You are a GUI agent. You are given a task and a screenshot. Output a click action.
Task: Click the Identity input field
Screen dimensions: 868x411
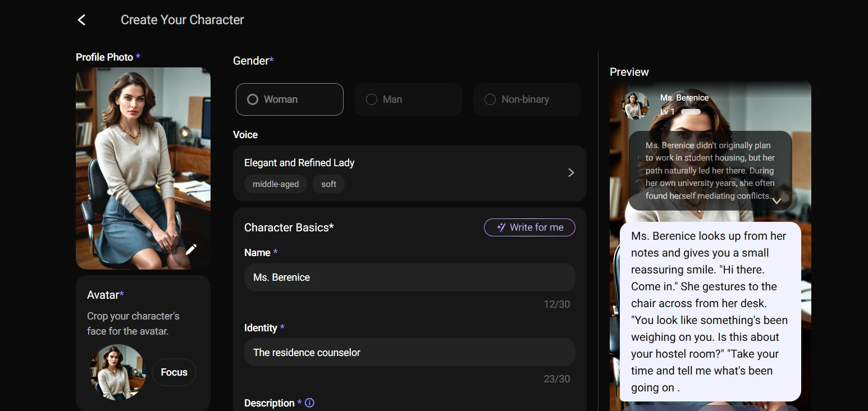(409, 353)
